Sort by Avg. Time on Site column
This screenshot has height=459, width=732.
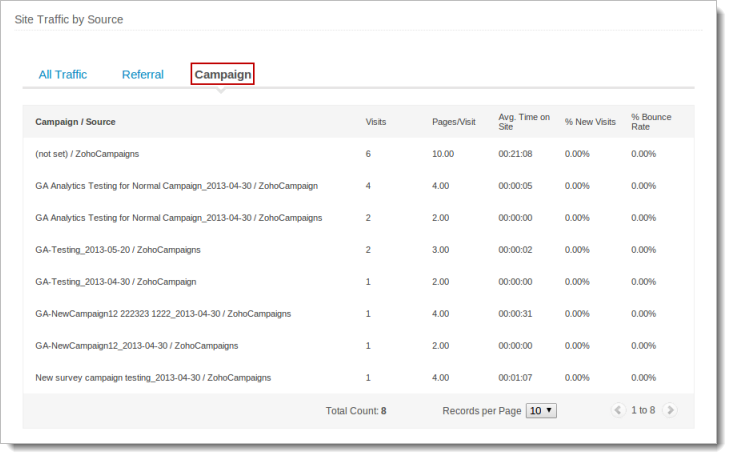click(x=524, y=122)
